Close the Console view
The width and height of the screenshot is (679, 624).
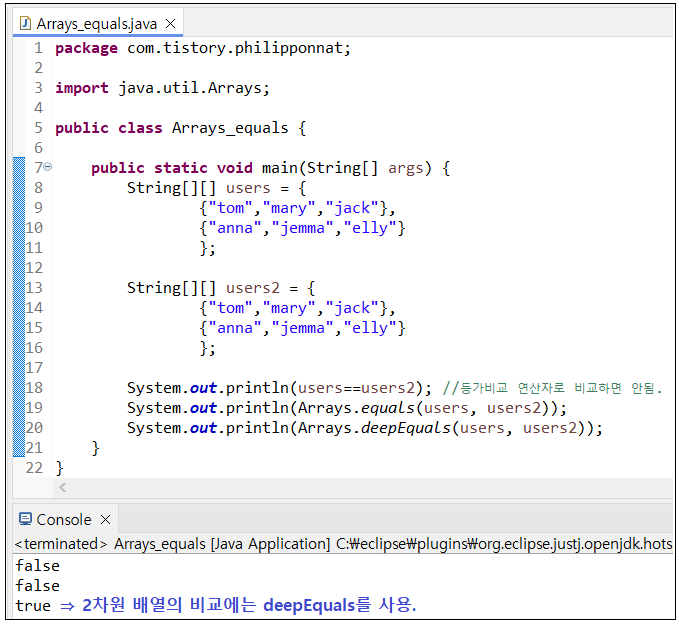[106, 519]
